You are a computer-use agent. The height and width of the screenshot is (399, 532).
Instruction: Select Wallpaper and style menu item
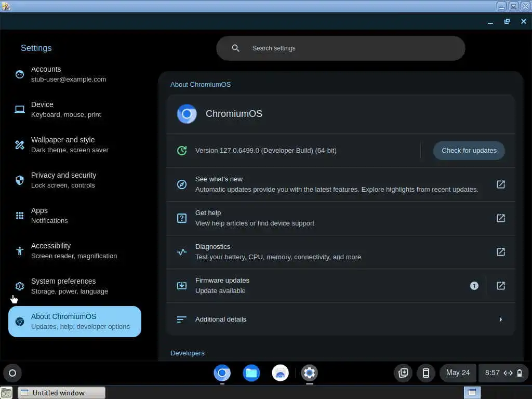pyautogui.click(x=75, y=145)
